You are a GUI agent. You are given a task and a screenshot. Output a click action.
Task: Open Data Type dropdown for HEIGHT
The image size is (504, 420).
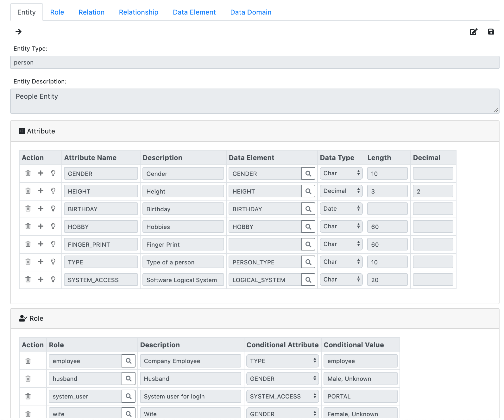pyautogui.click(x=341, y=191)
